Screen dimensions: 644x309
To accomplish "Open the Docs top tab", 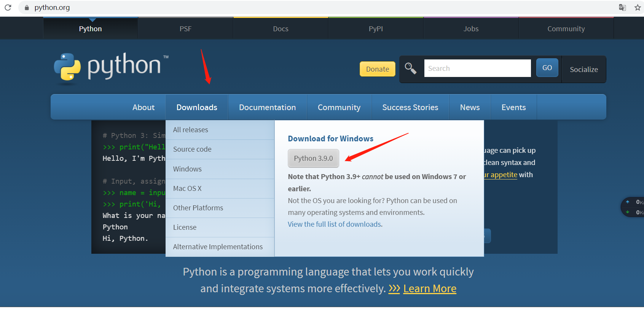I will pyautogui.click(x=281, y=29).
